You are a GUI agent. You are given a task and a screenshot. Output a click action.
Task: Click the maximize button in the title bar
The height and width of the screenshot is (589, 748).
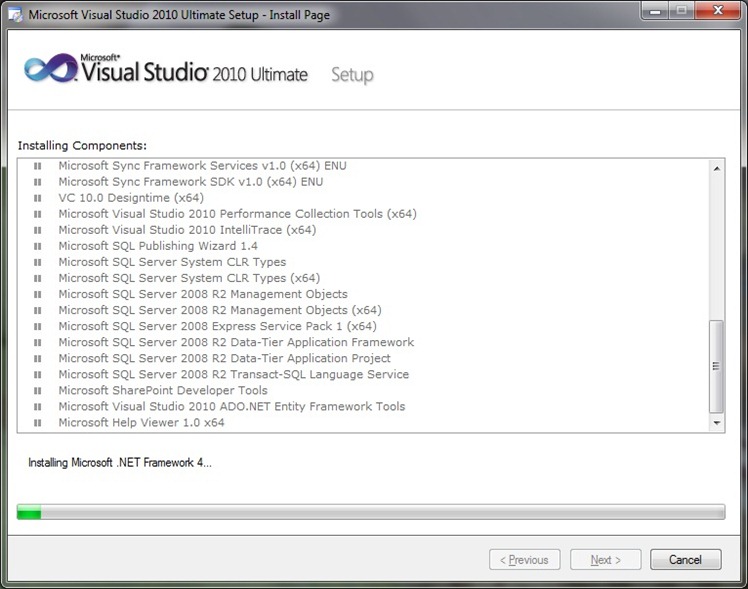(682, 10)
